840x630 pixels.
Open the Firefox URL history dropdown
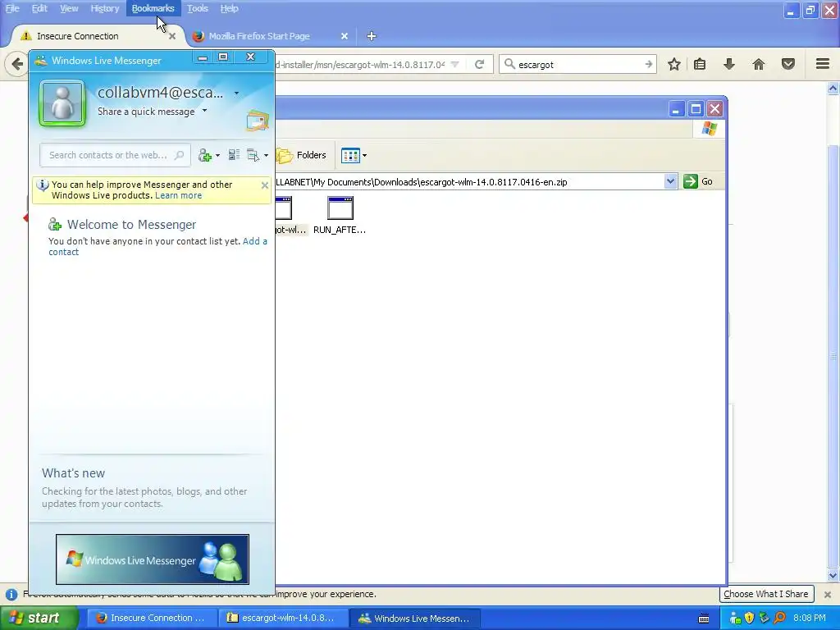tap(454, 64)
